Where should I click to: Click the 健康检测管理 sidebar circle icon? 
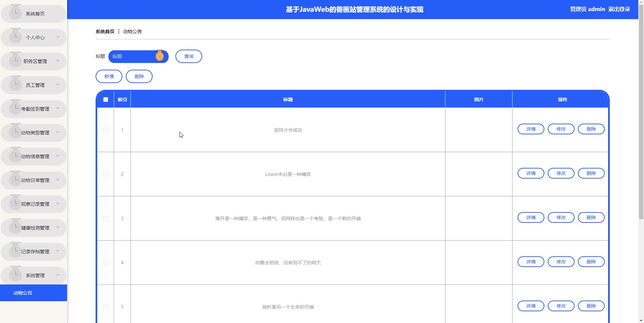pos(15,227)
